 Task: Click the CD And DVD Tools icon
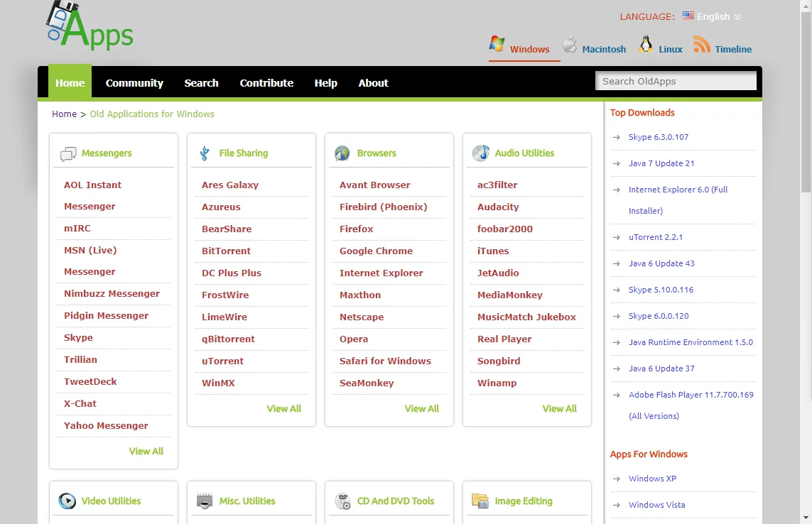343,501
